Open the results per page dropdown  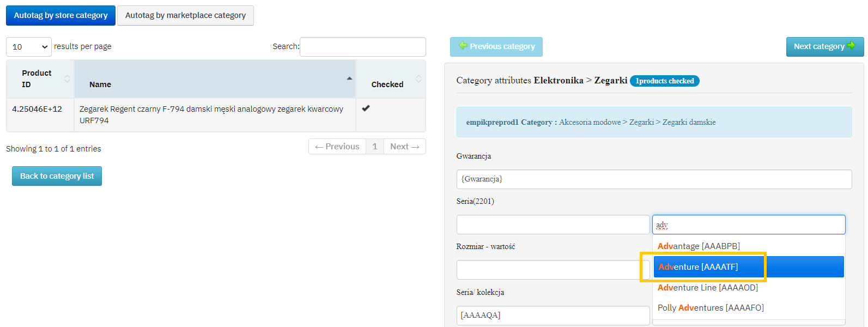click(x=29, y=47)
